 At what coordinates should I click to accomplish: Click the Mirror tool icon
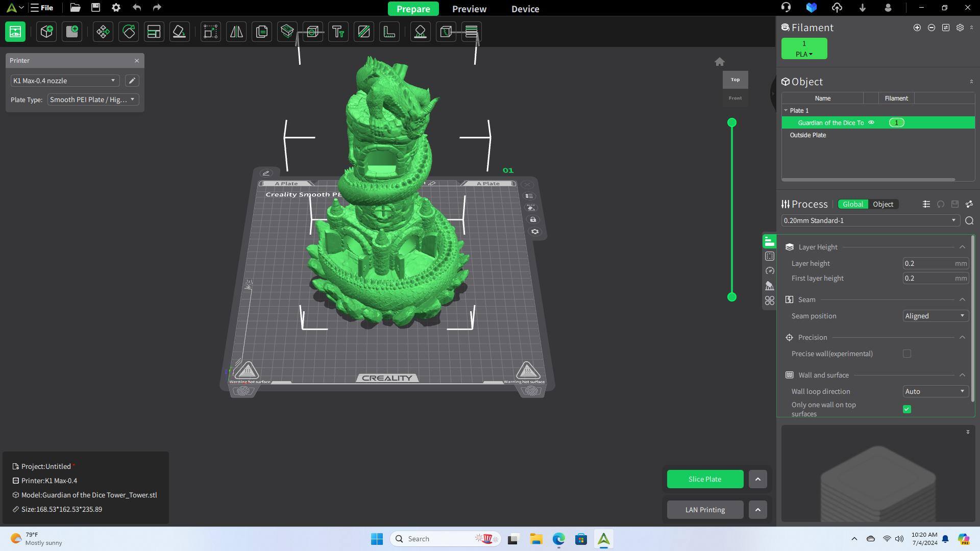236,32
